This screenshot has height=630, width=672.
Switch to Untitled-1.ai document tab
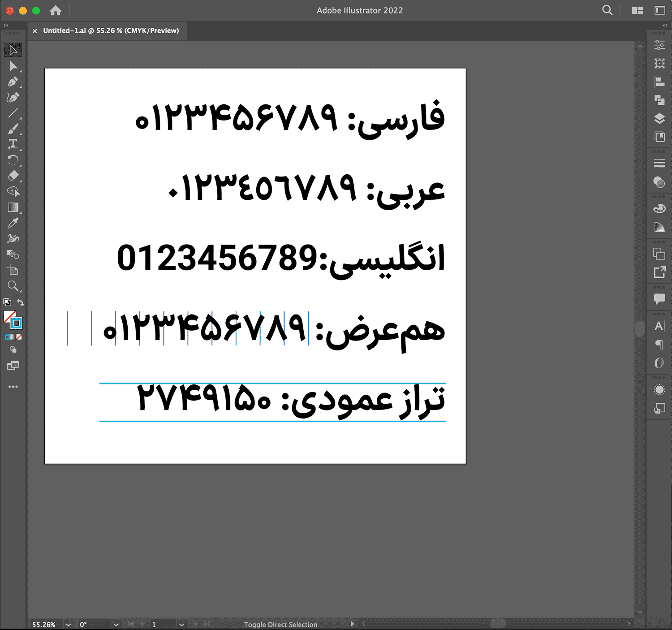(111, 30)
